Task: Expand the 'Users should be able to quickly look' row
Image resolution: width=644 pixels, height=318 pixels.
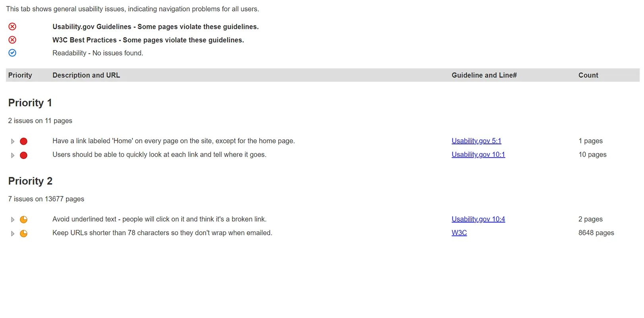Action: [13, 155]
